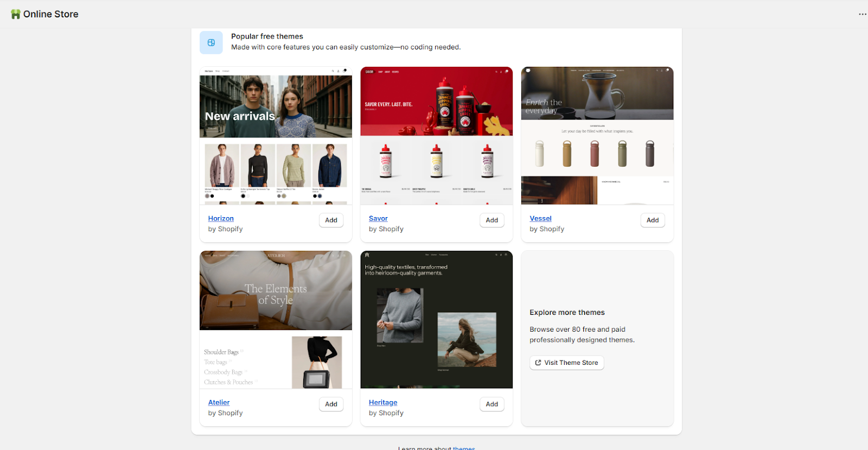Add the Vessel theme
Image resolution: width=868 pixels, height=450 pixels.
click(x=653, y=220)
